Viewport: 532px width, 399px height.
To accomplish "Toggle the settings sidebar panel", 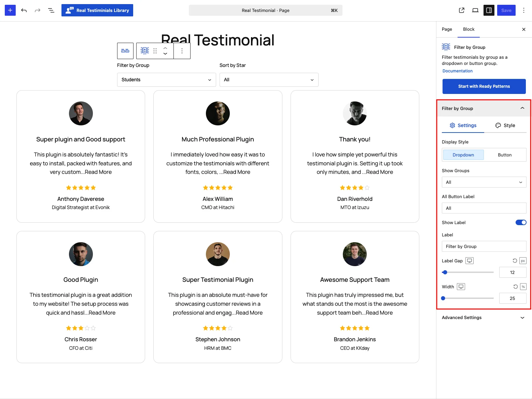I will coord(489,10).
